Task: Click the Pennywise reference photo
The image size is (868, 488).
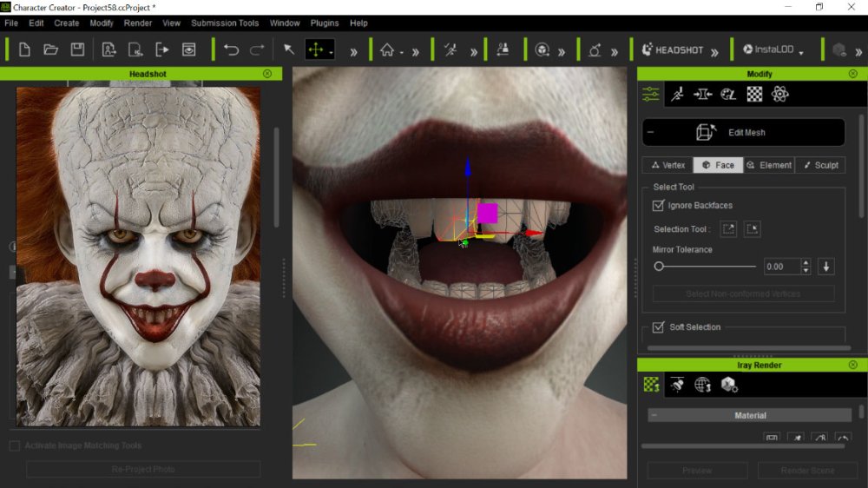Action: coord(138,256)
